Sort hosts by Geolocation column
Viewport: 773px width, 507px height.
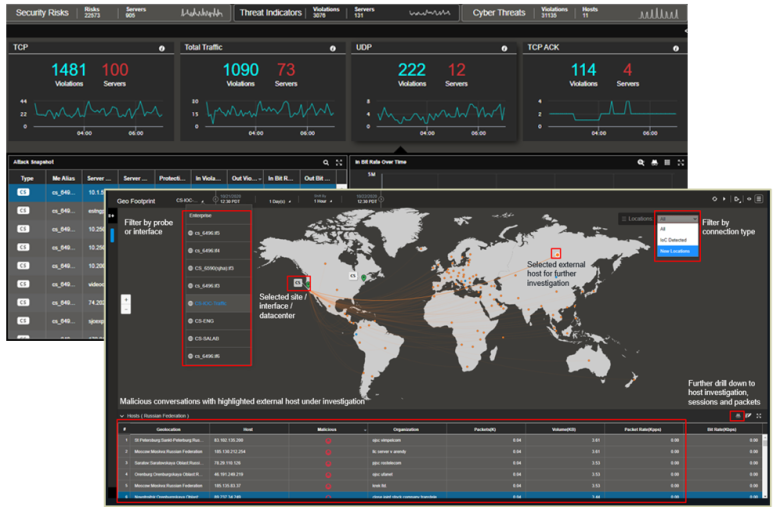click(x=169, y=430)
